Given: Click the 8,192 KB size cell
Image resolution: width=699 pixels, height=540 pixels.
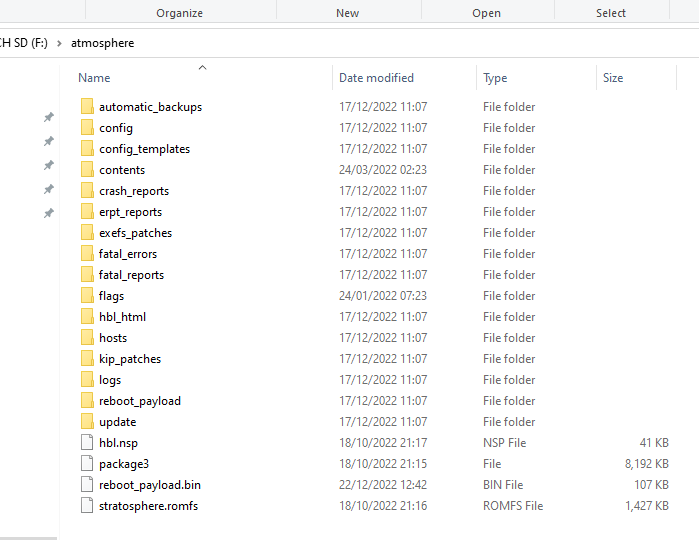Looking at the screenshot, I should pyautogui.click(x=647, y=464).
